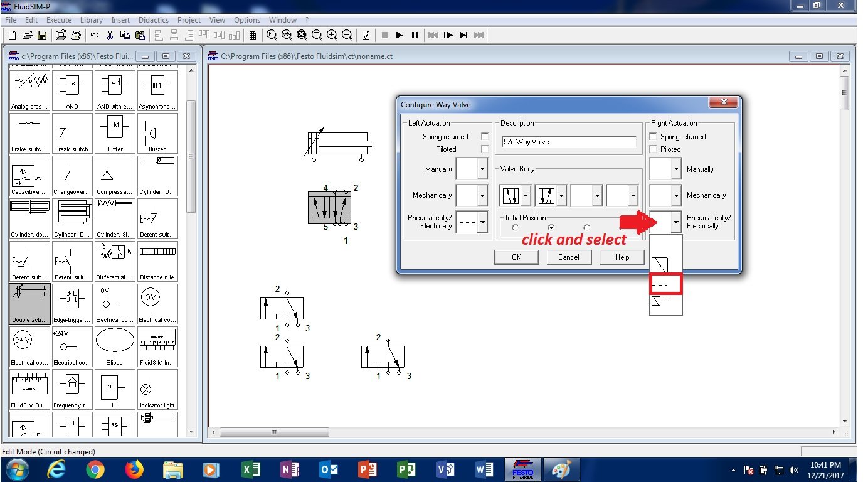
Task: Expand the left Manually actuation dropdown
Action: click(482, 169)
